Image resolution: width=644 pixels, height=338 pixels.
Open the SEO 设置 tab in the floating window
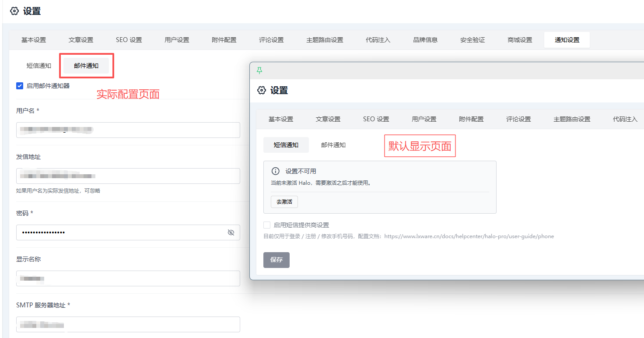(x=376, y=119)
